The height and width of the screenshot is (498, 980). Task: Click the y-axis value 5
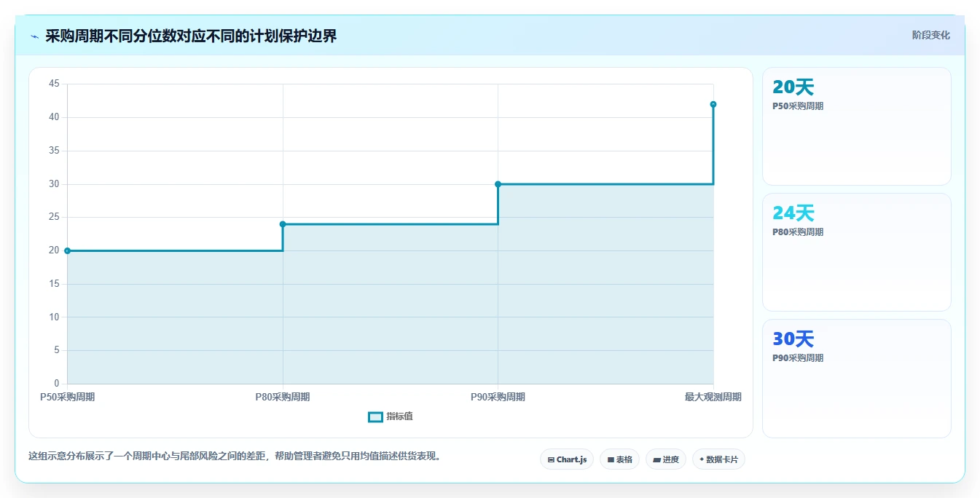click(57, 350)
